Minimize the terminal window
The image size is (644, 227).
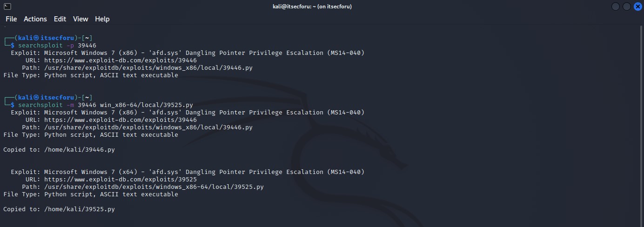(616, 7)
